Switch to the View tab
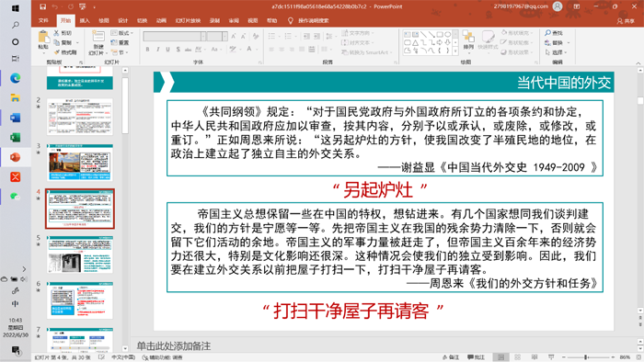This screenshot has height=362, width=644. pyautogui.click(x=253, y=20)
